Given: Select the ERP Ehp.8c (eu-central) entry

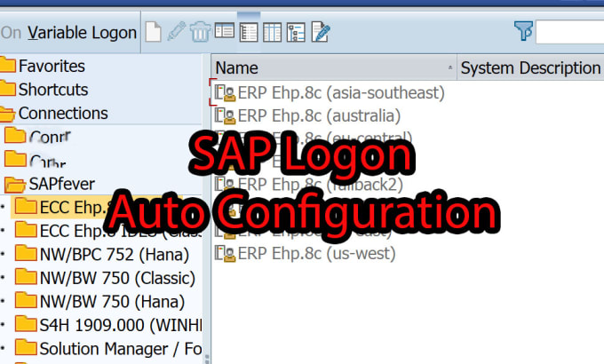Looking at the screenshot, I should 314,138.
